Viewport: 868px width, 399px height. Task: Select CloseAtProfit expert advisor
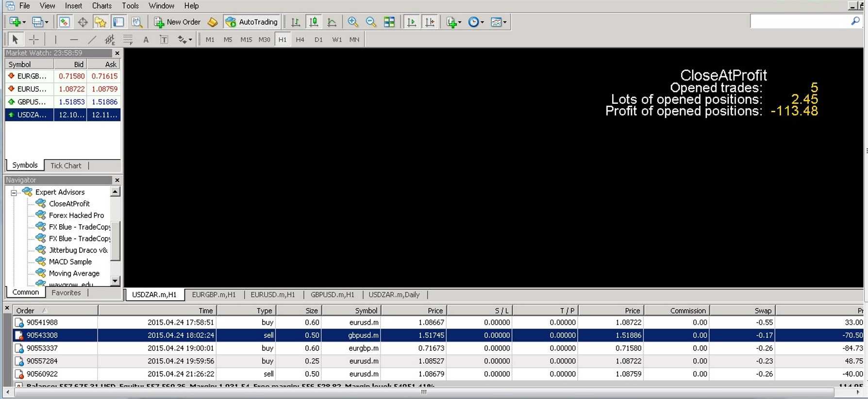tap(69, 204)
